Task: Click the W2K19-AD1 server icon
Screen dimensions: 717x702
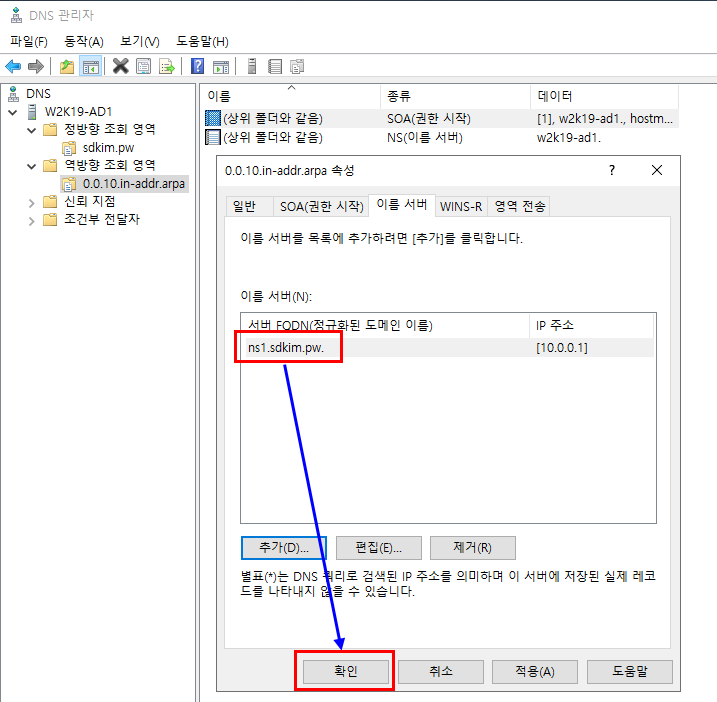Action: click(32, 112)
